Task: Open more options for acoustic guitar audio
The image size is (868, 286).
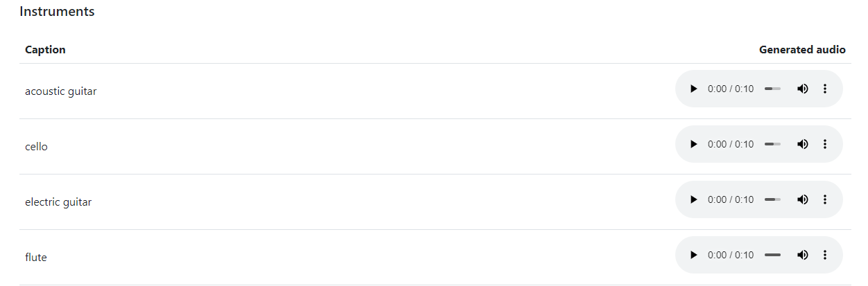Action: click(825, 89)
